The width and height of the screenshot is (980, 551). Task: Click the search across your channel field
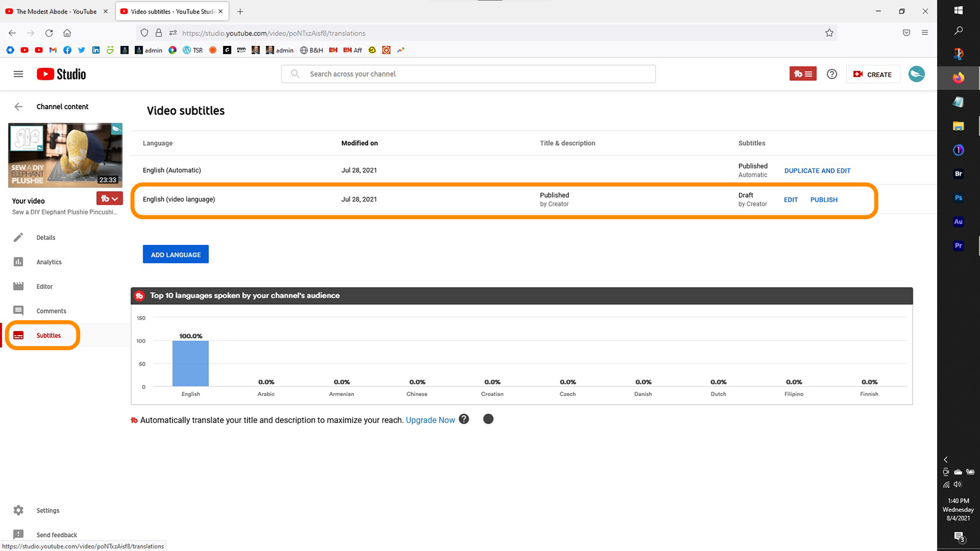[469, 74]
